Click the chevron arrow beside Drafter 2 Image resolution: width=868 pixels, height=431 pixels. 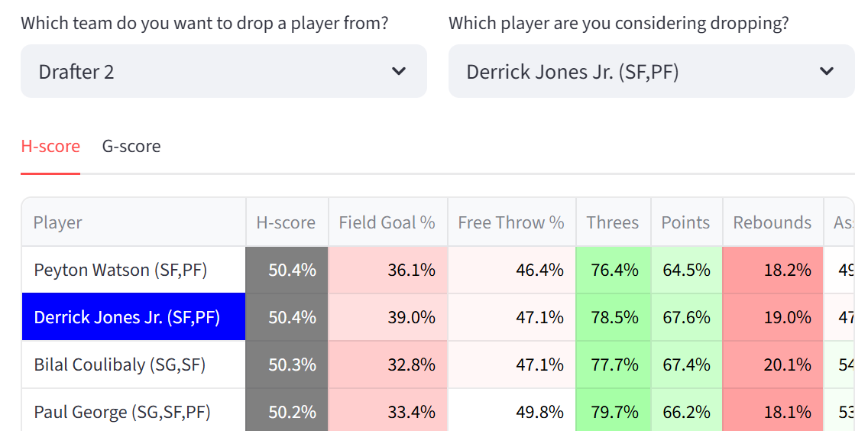[399, 71]
